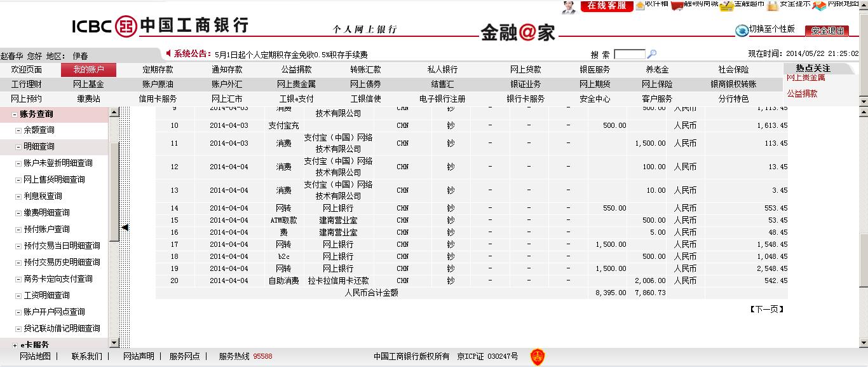Open the 网银地图 map icon
Screen dimensions: 868x367
(819, 6)
